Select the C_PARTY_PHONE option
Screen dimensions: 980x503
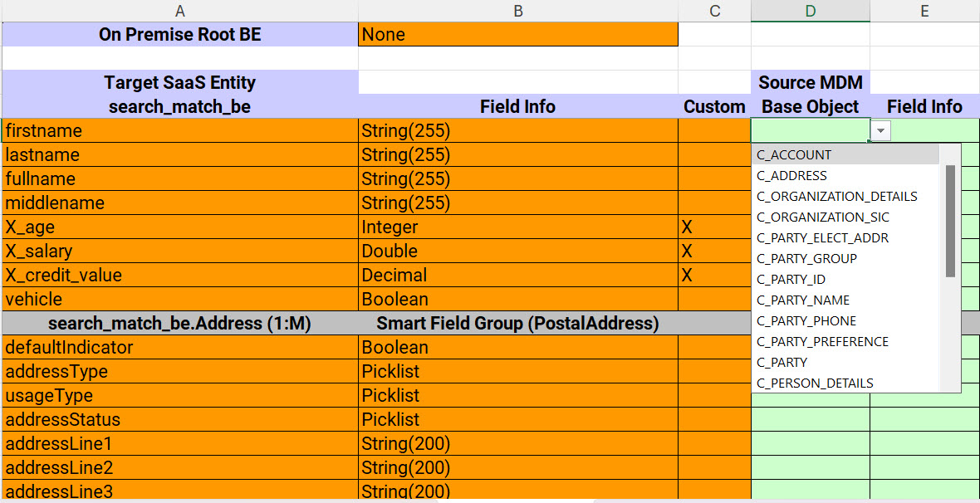(x=845, y=320)
